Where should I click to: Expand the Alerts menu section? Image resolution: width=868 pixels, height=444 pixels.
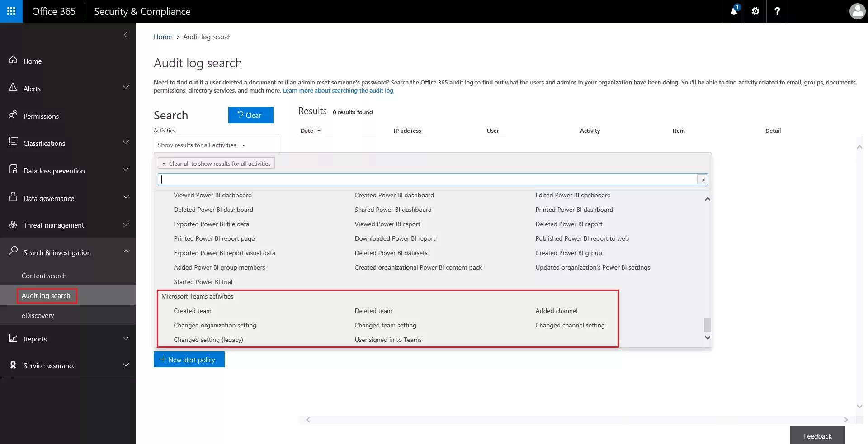coord(126,87)
